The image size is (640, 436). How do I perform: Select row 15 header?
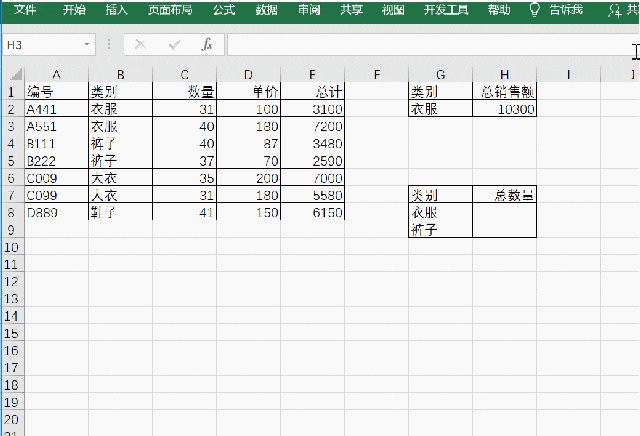pos(11,334)
